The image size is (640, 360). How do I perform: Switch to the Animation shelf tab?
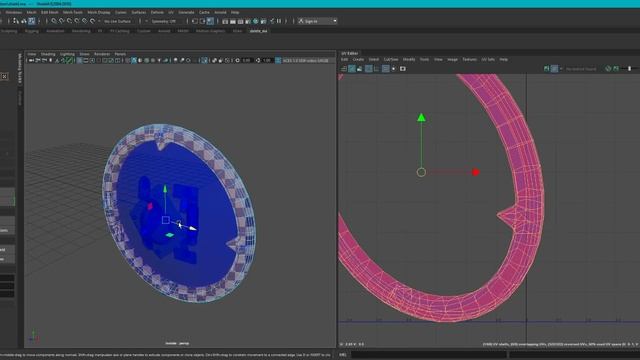(x=55, y=31)
